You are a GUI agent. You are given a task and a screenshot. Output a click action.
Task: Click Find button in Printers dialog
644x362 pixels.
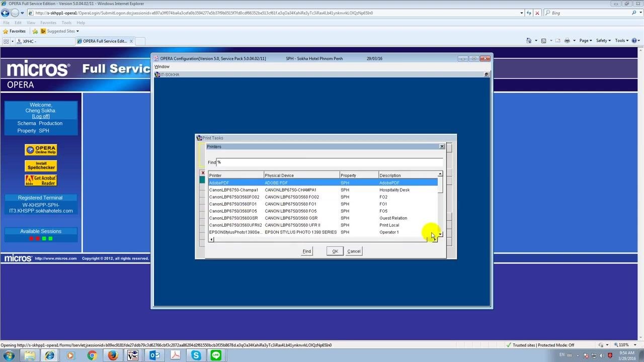(x=307, y=251)
